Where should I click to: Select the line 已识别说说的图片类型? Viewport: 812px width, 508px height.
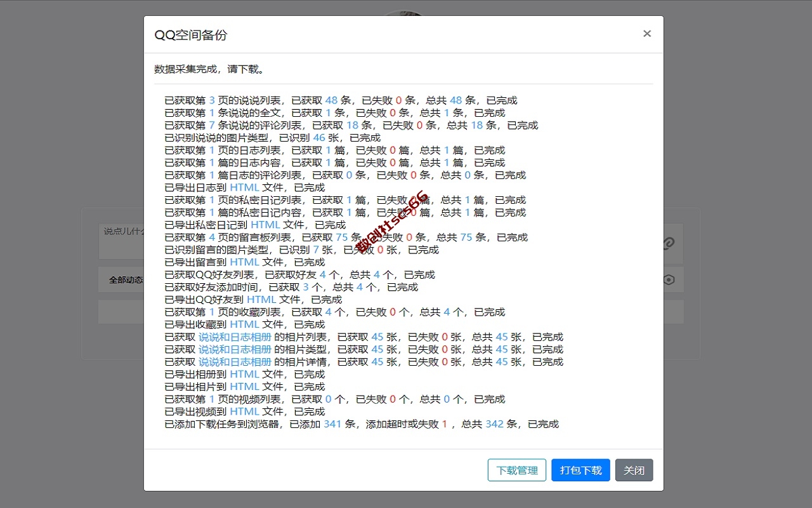pyautogui.click(x=272, y=138)
